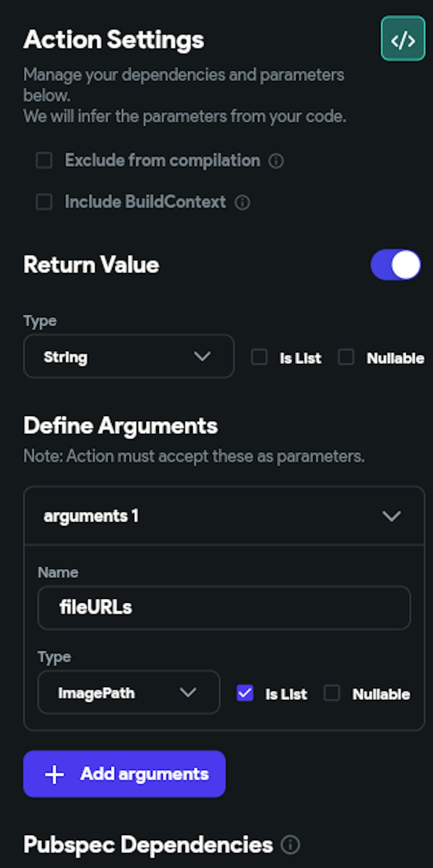Mark the return value as Nullable
Image resolution: width=433 pixels, height=868 pixels.
[346, 357]
